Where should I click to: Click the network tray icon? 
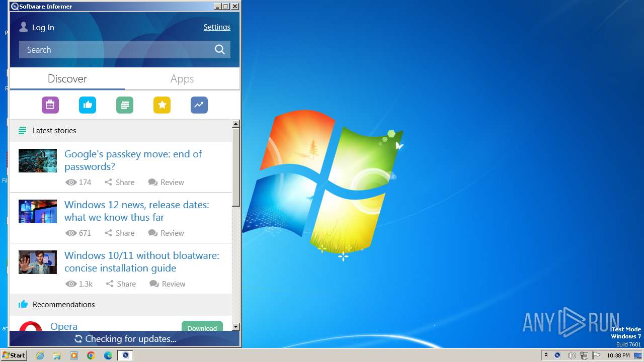click(584, 355)
